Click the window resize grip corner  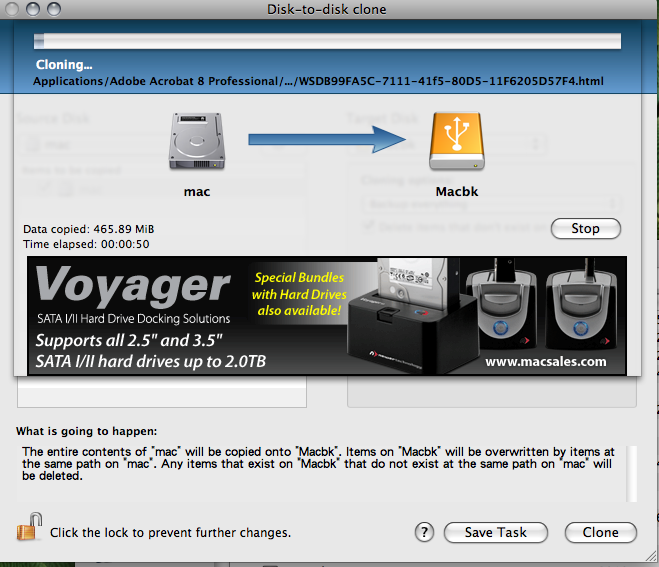tap(651, 556)
